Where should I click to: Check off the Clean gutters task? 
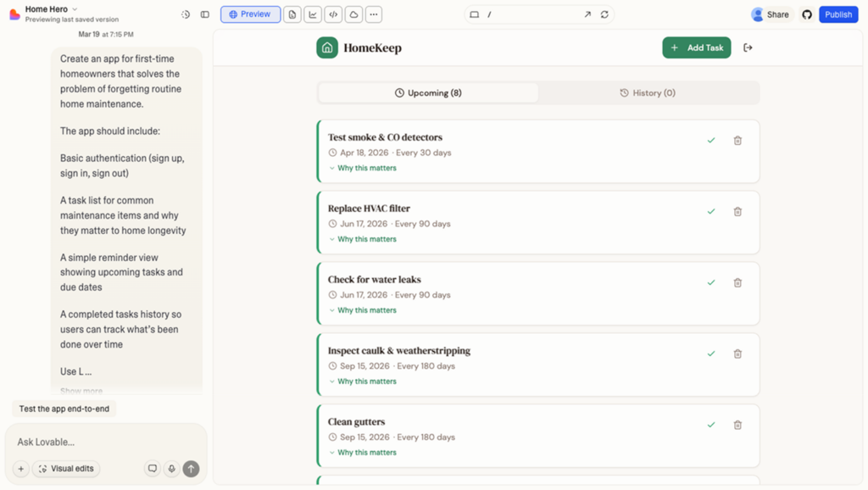point(711,426)
